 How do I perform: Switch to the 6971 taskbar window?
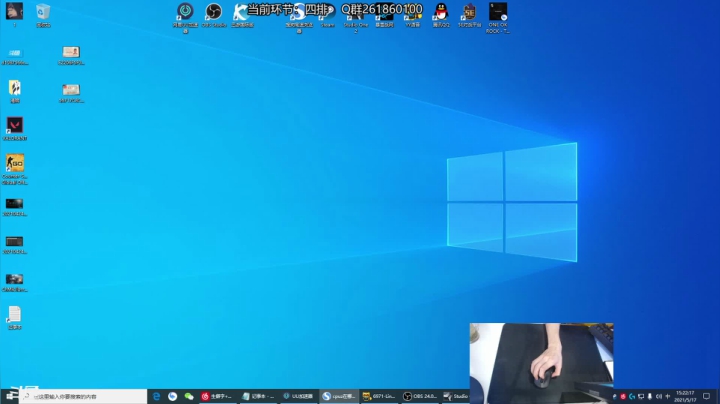[379, 396]
